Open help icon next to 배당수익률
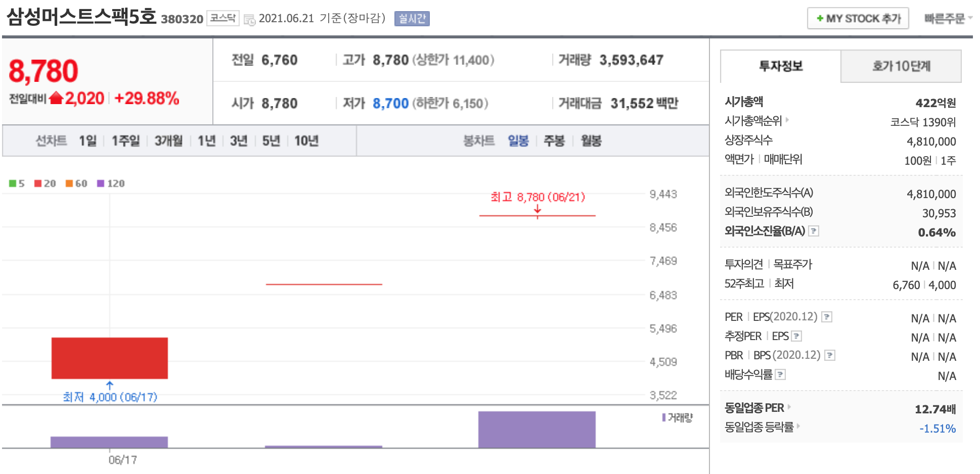This screenshot has height=474, width=980. [780, 374]
